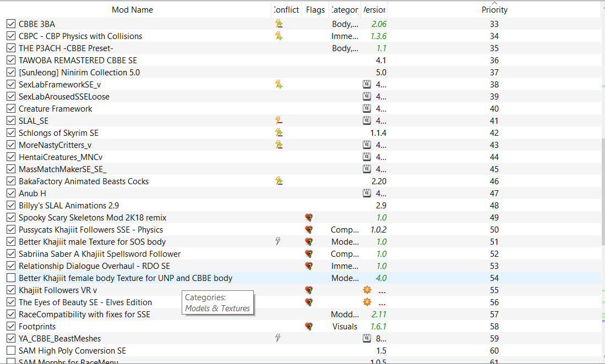The image size is (605, 364).
Task: Click calendar version icon for Anub H
Action: 367,193
